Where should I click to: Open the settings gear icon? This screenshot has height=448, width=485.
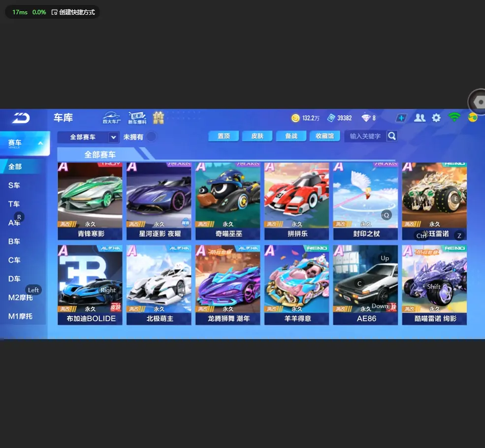click(x=436, y=118)
